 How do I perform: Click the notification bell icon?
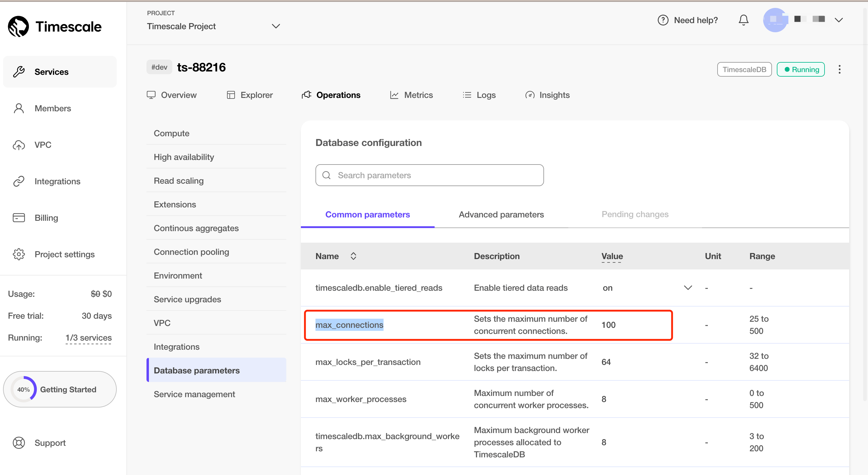pyautogui.click(x=743, y=20)
